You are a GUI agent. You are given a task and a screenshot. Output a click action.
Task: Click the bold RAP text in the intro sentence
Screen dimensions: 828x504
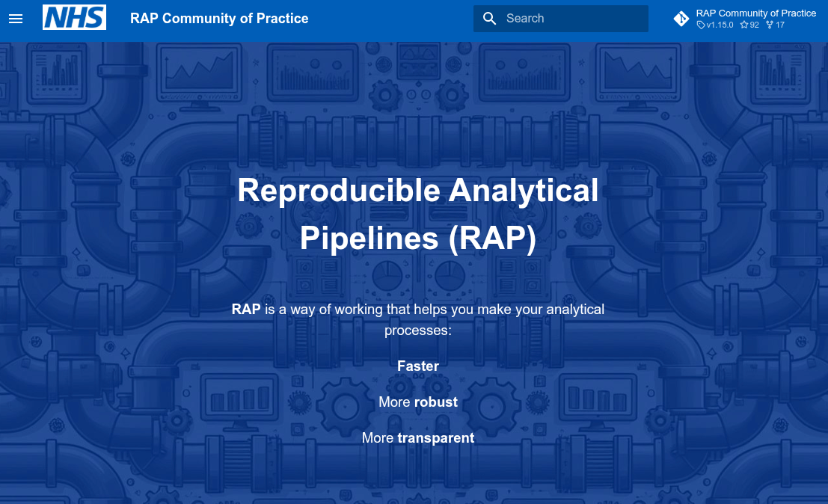[245, 309]
